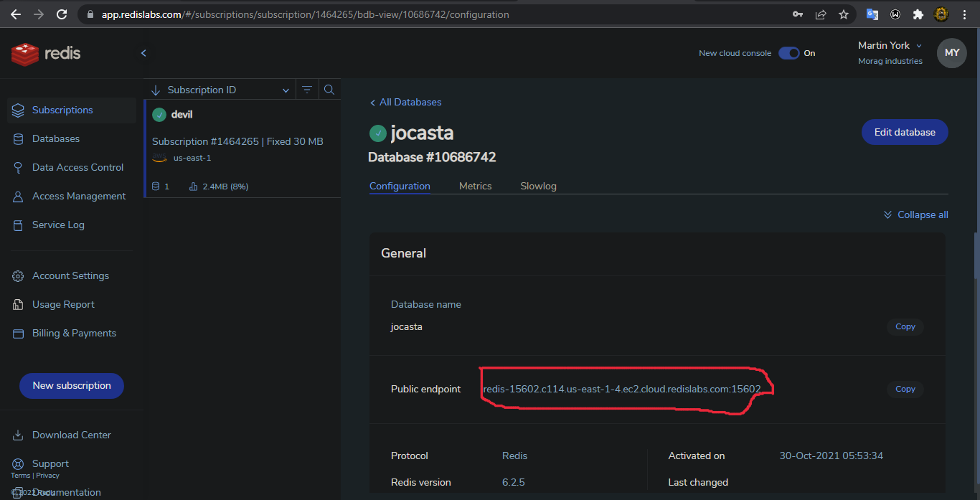
Task: Click the Redis version value 6.2.5
Action: [514, 482]
